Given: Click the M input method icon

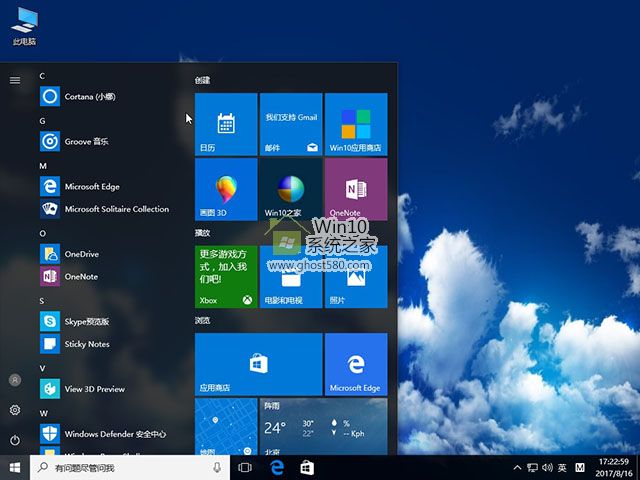Looking at the screenshot, I should pos(580,468).
